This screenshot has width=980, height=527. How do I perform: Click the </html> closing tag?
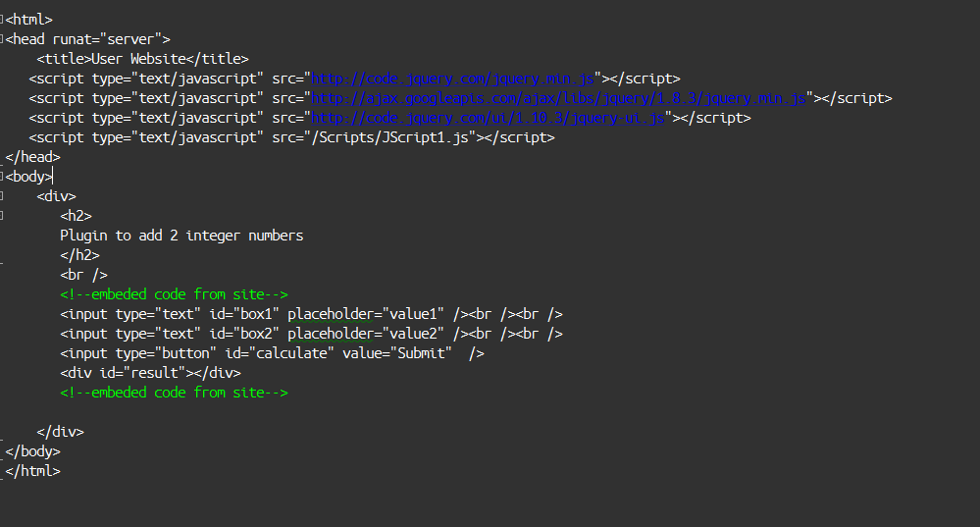32,471
